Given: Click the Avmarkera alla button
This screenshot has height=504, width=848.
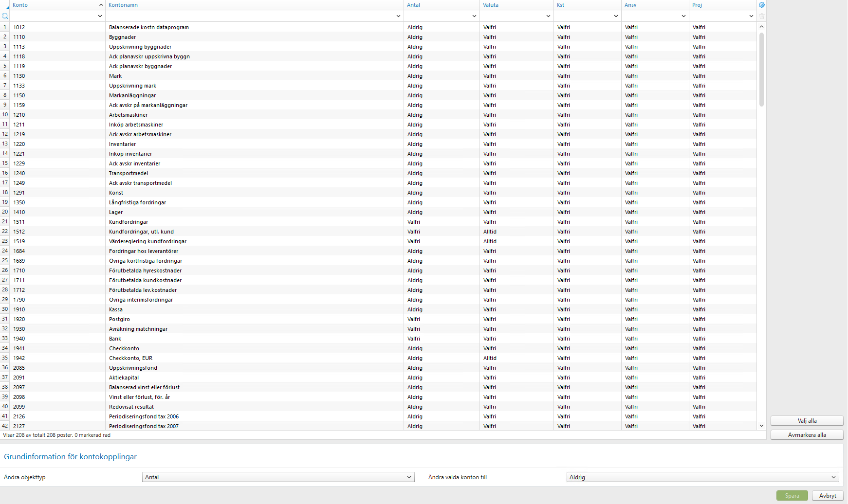Looking at the screenshot, I should click(x=807, y=434).
